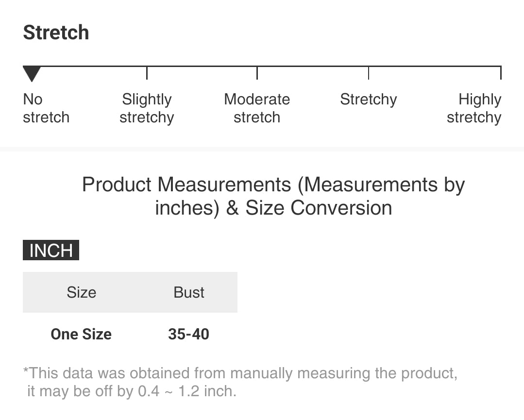524x420 pixels.
Task: Select the "Slightly stretchy" label
Action: 147,108
